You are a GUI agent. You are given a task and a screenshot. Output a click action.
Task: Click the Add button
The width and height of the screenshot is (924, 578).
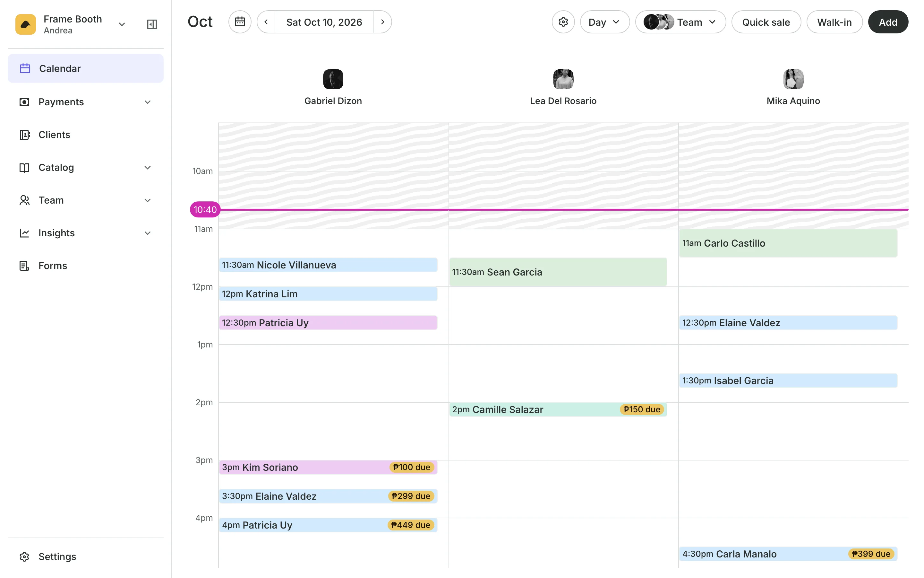coord(888,22)
